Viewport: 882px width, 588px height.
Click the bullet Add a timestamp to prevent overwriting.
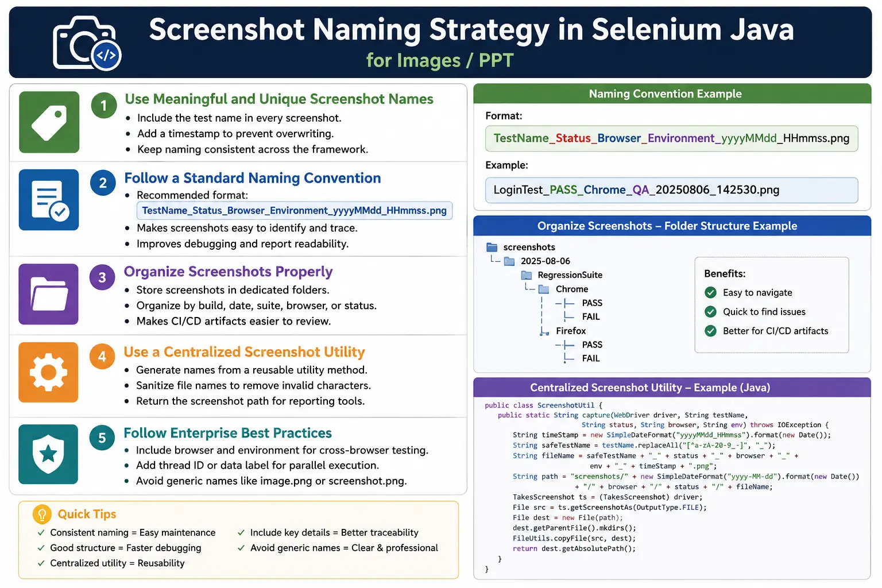pos(235,134)
